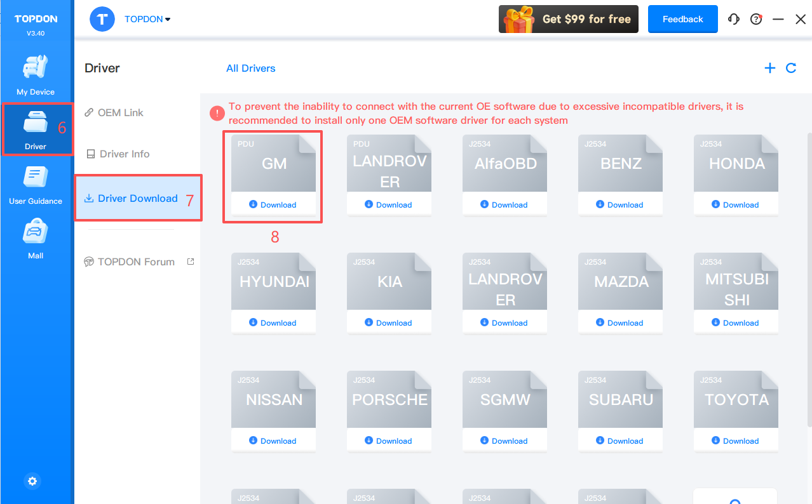Switch to OEM Link menu item

(120, 112)
